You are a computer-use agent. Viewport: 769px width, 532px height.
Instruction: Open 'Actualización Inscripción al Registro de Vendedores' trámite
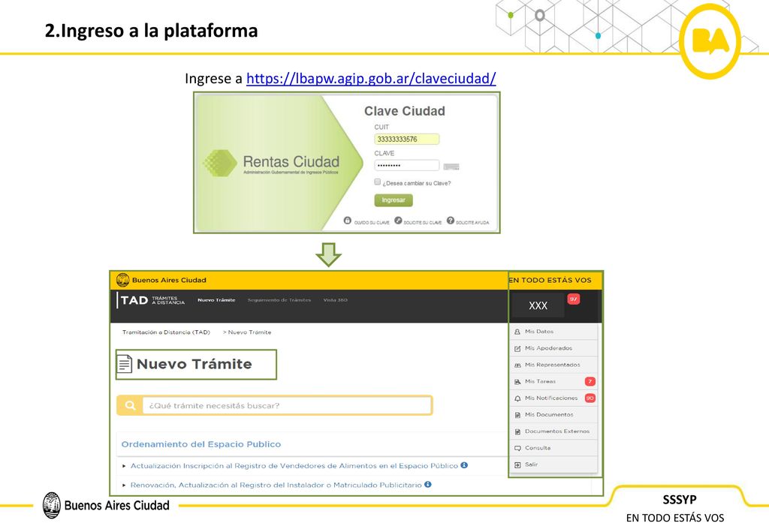pos(294,466)
